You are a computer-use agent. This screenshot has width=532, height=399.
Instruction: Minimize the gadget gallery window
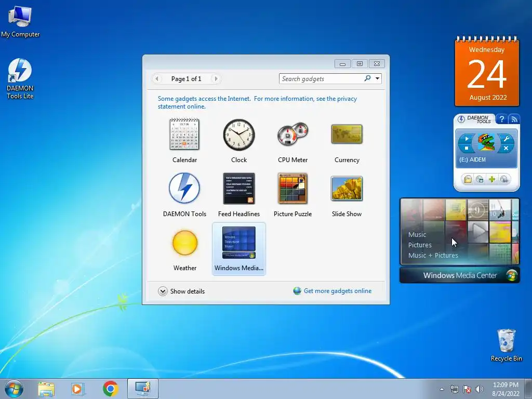[x=343, y=64]
